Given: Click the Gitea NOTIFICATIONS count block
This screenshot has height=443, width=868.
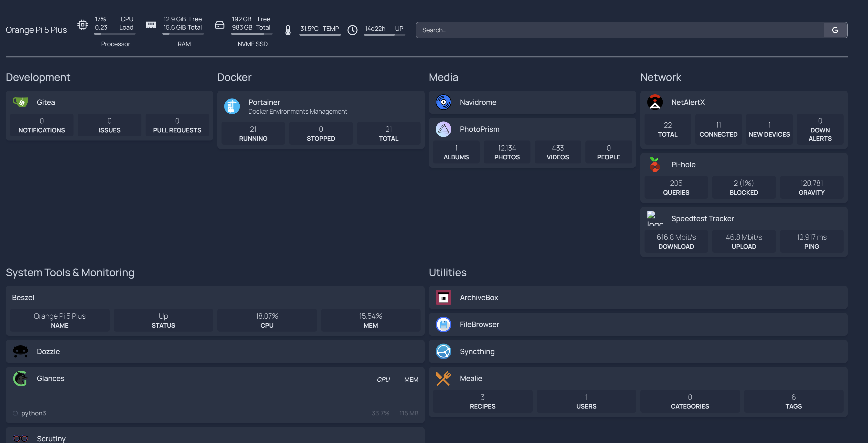Looking at the screenshot, I should 42,125.
